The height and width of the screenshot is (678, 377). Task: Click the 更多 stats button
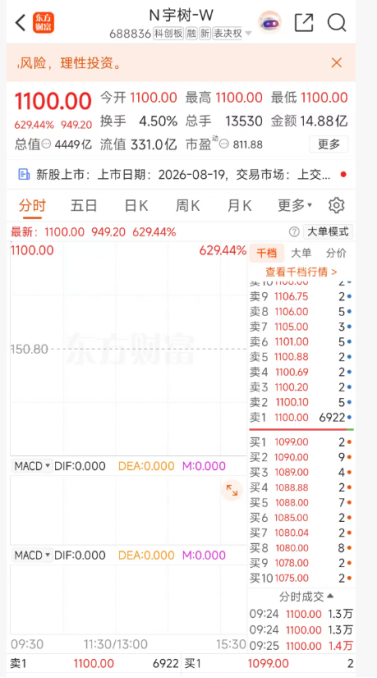pos(329,144)
